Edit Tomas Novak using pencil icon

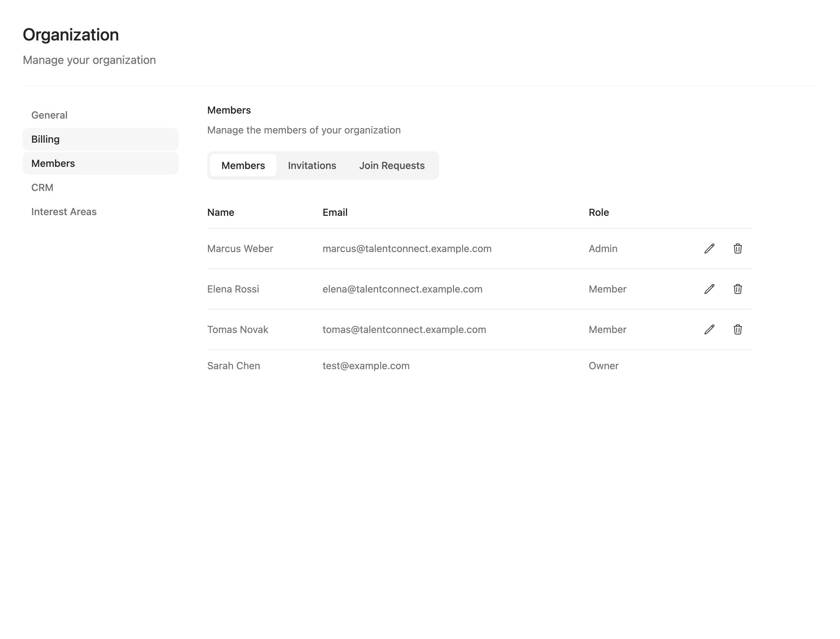709,330
